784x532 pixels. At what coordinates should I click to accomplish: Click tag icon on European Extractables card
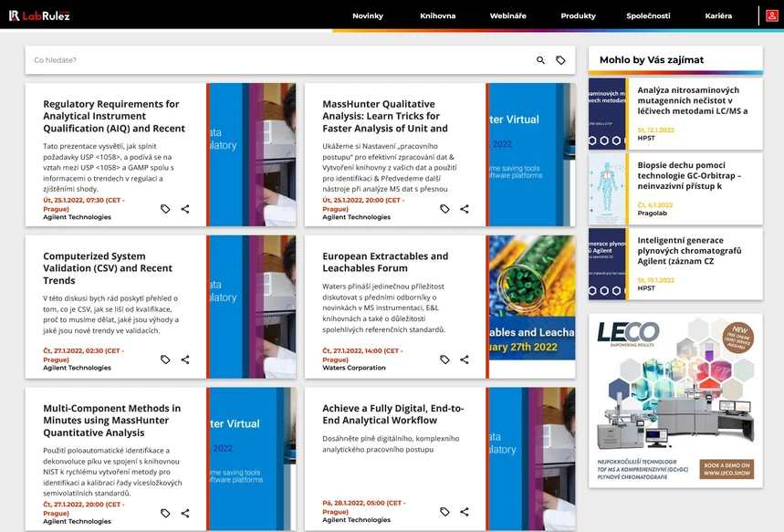click(x=444, y=360)
